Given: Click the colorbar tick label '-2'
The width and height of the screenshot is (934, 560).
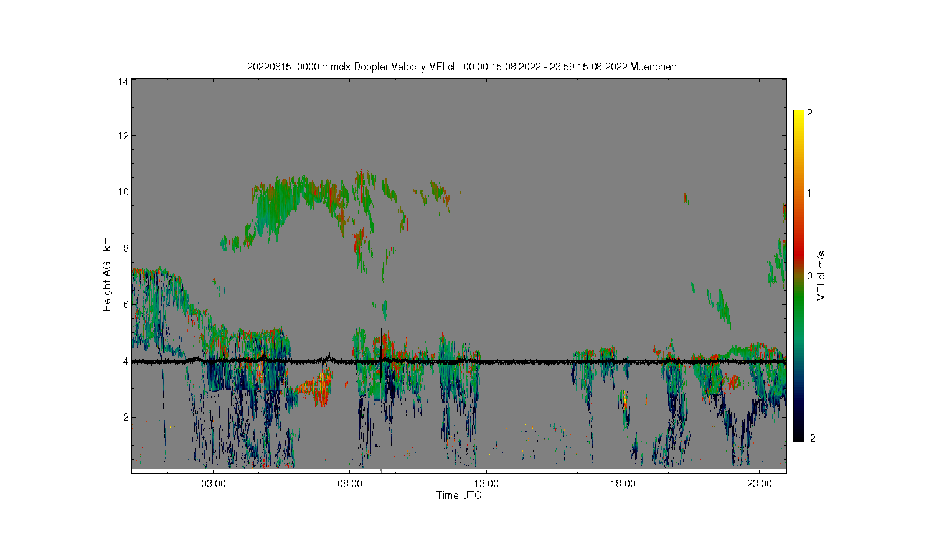Looking at the screenshot, I should 811,438.
